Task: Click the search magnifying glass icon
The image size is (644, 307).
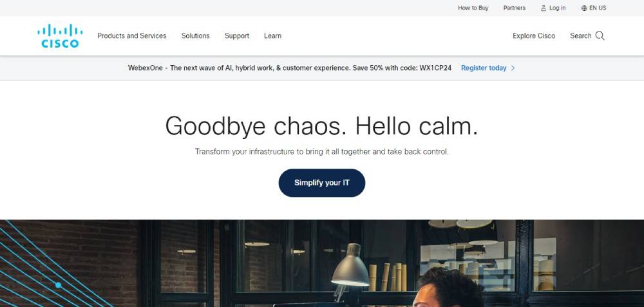Action: 600,35
